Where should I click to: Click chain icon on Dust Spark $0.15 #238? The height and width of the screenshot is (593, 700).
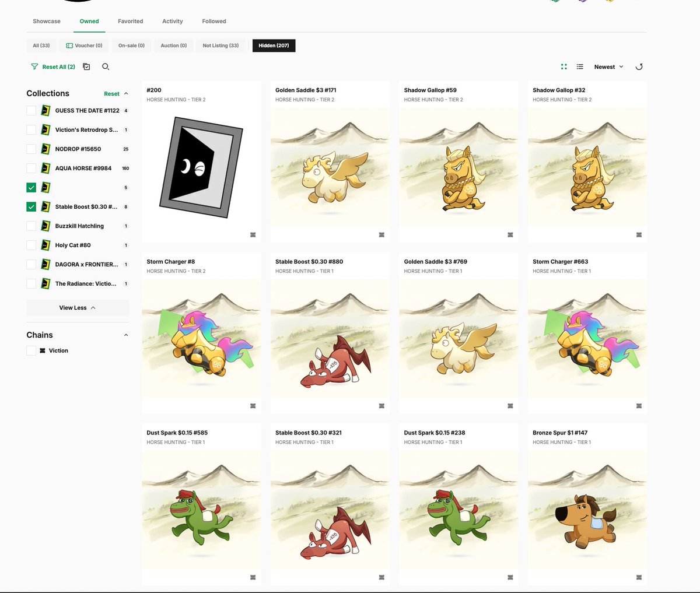click(x=510, y=577)
